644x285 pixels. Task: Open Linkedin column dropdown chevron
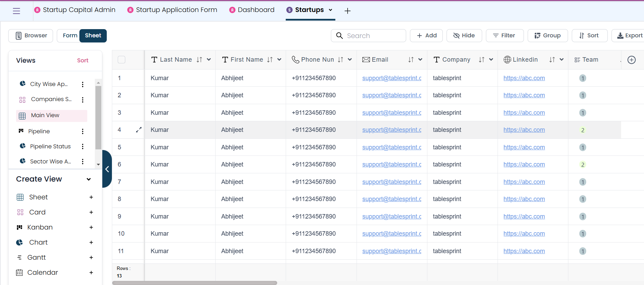pyautogui.click(x=562, y=60)
